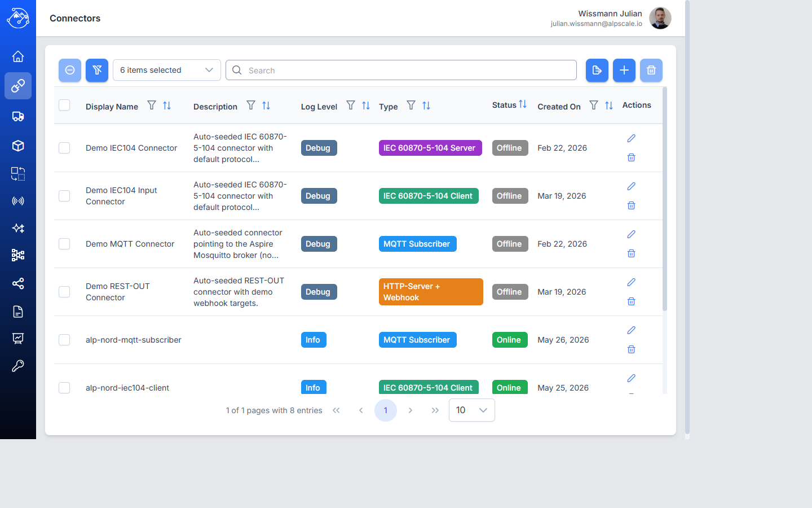Click the 'alp-nord-mqtt-subscriber' name cell
The image size is (812, 508).
click(x=134, y=340)
